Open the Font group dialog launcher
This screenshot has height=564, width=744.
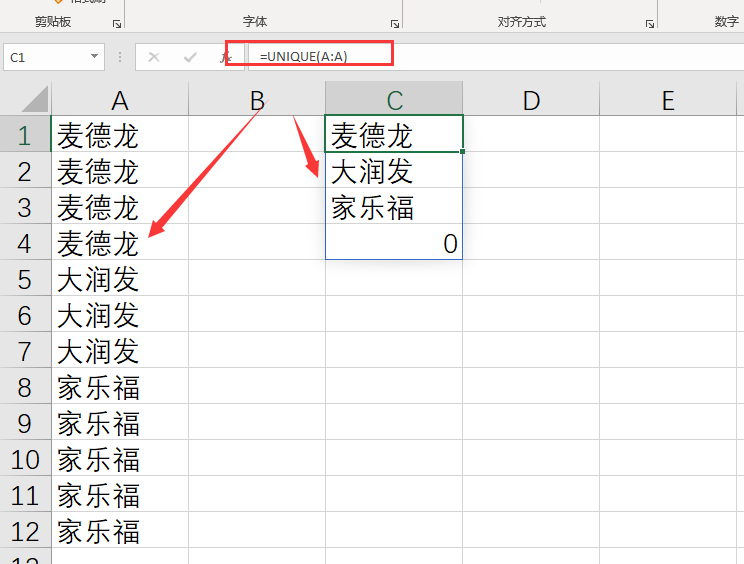point(395,24)
